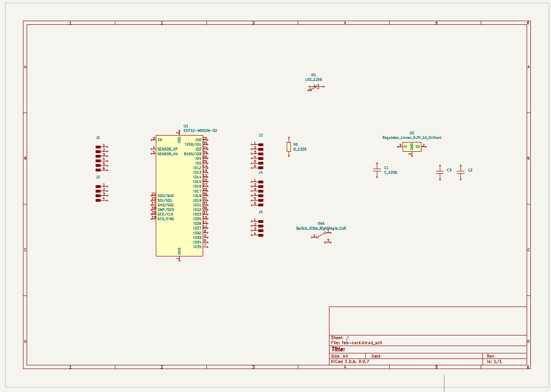Click the U2 voltage regulator symbol body
The width and height of the screenshot is (551, 392).
pyautogui.click(x=412, y=147)
